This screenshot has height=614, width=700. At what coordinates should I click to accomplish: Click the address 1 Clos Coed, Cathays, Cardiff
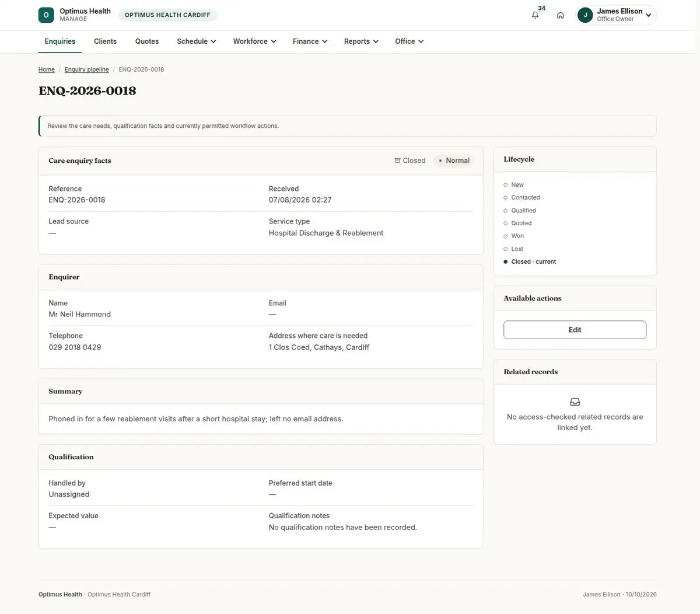pos(319,347)
